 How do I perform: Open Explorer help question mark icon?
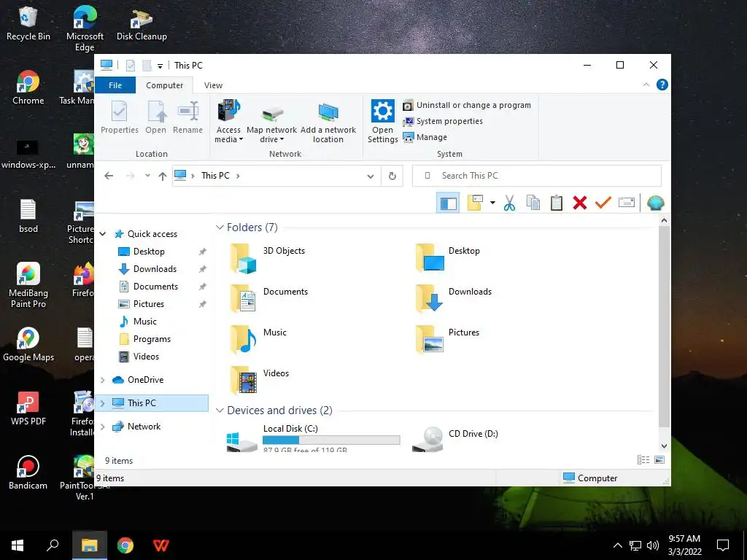pyautogui.click(x=662, y=85)
